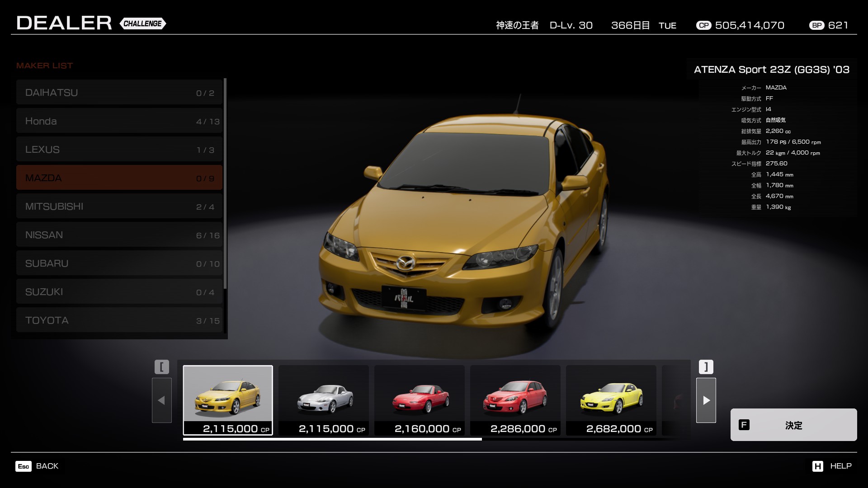The width and height of the screenshot is (868, 488).
Task: Select the silver roadster thumbnail
Action: tap(324, 400)
